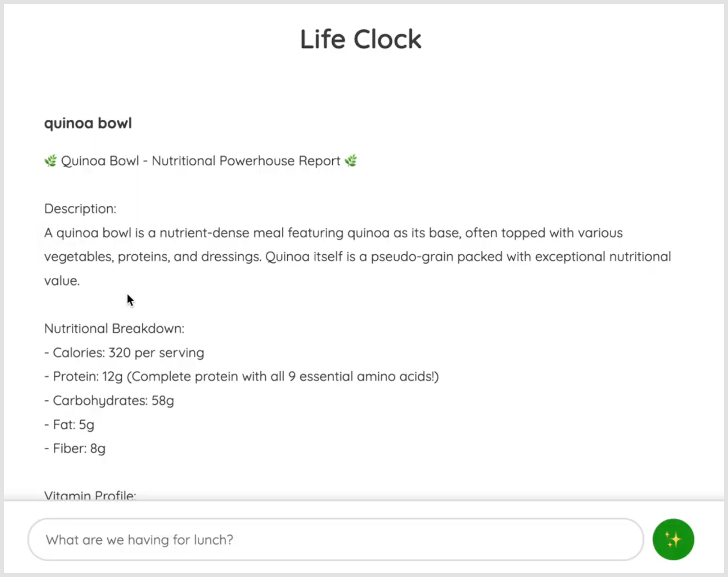728x577 pixels.
Task: Click the Vitamin Profile heading
Action: click(x=90, y=495)
